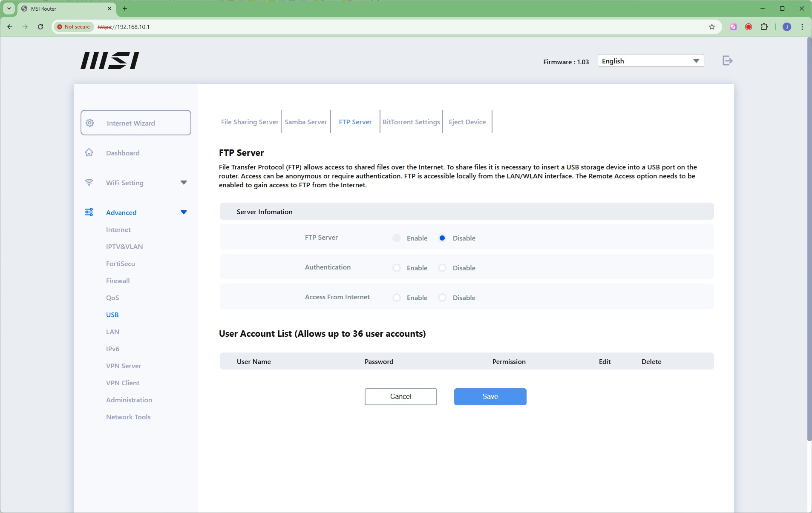The width and height of the screenshot is (812, 513).
Task: Click the WiFi Setting signal icon
Action: pos(89,182)
